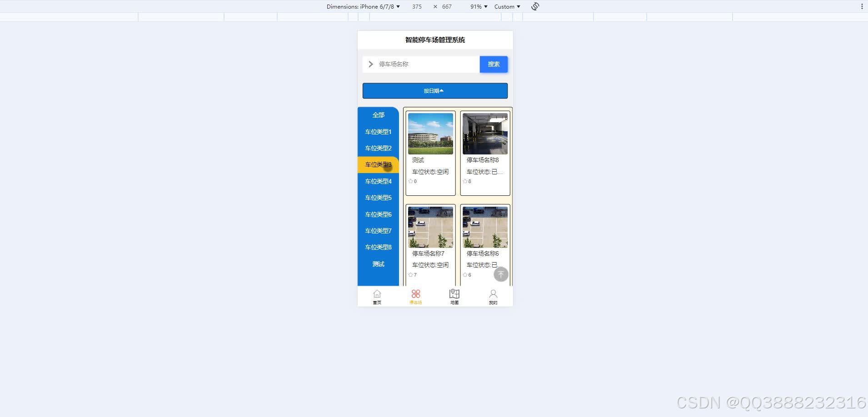This screenshot has width=868, height=417.
Task: Select the 车位类型1 category
Action: [x=378, y=132]
